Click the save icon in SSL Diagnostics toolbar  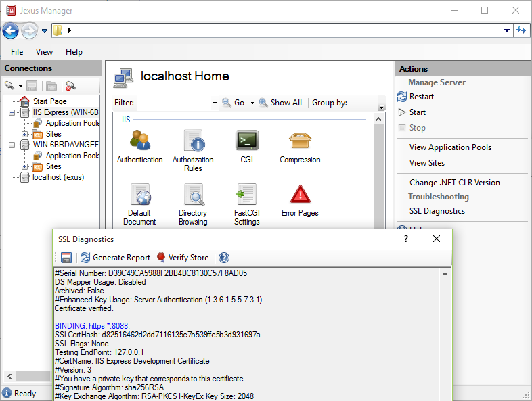coord(66,258)
